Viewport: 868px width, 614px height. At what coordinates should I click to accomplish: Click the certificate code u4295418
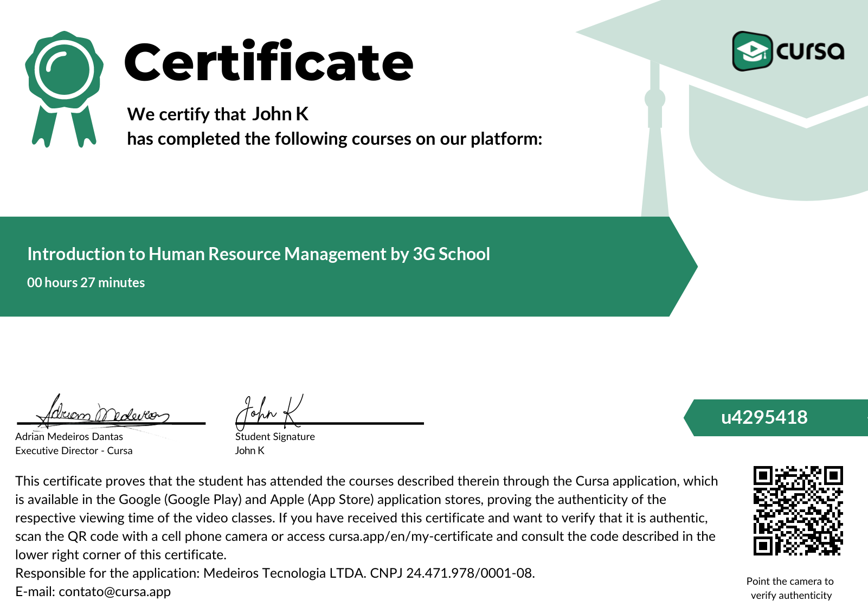click(x=764, y=417)
